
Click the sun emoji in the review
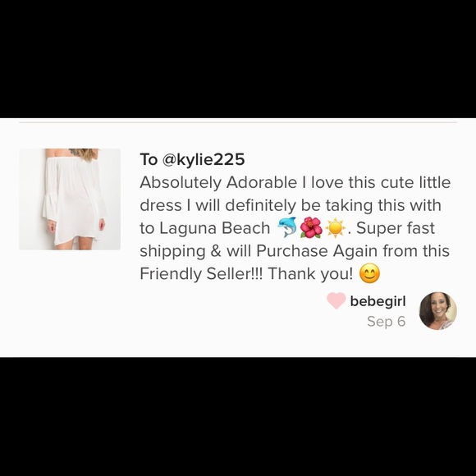pyautogui.click(x=335, y=228)
